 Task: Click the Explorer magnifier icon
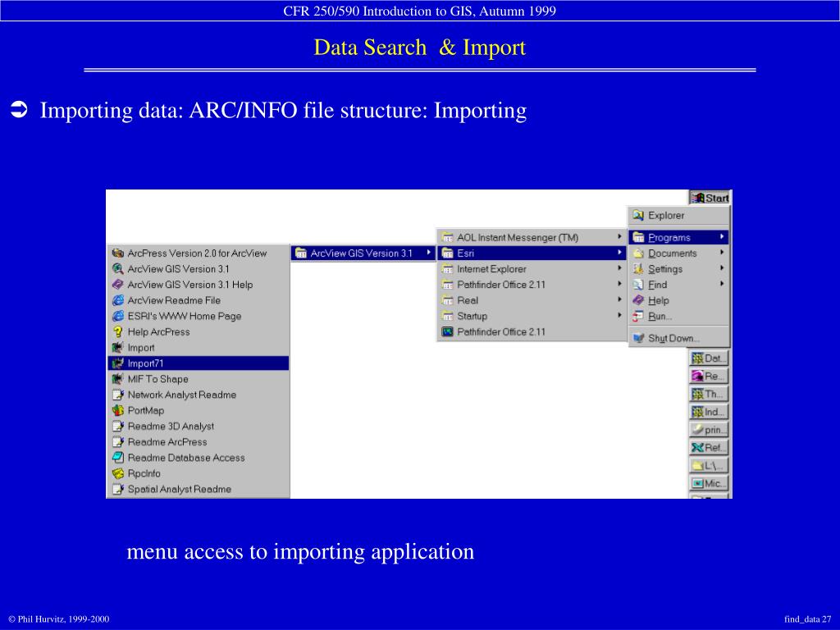(637, 216)
